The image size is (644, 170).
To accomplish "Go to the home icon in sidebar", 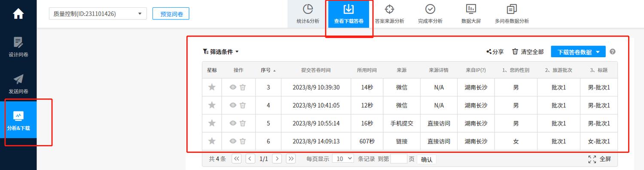I will click(18, 13).
